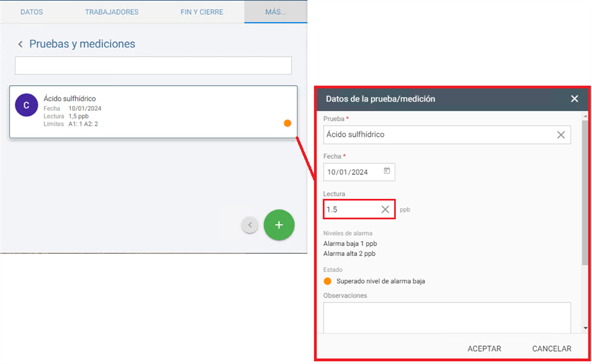Click the orange status dot on Ácido sulfhídrico card
The height and width of the screenshot is (364, 592).
pyautogui.click(x=287, y=123)
